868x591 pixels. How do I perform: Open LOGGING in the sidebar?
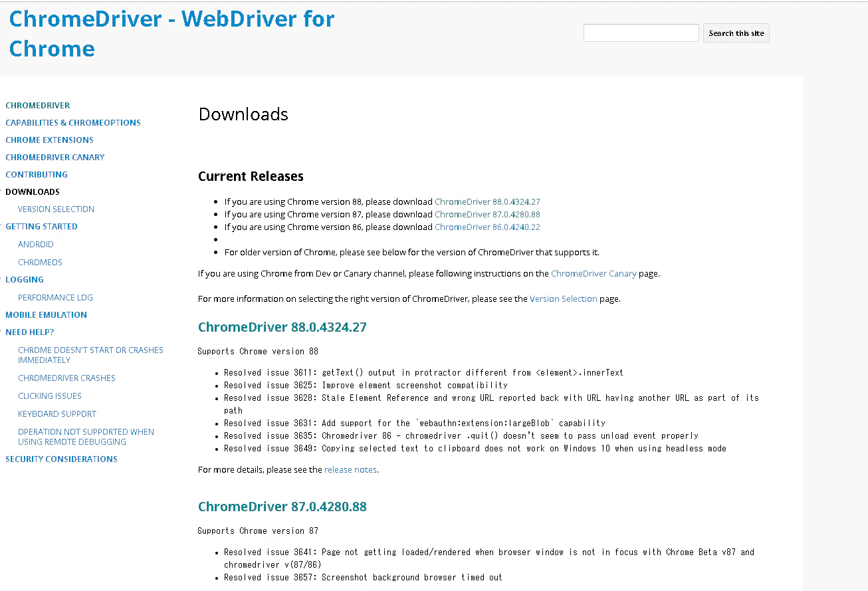[x=25, y=279]
